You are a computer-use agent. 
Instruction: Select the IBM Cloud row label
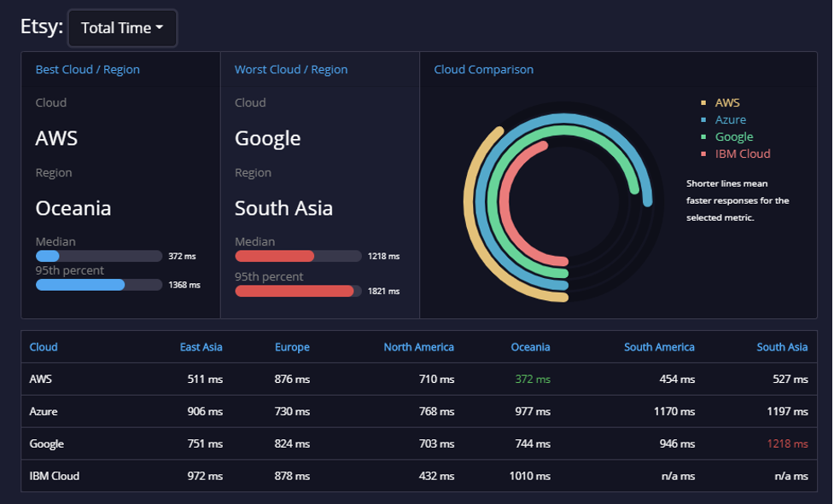(x=55, y=476)
